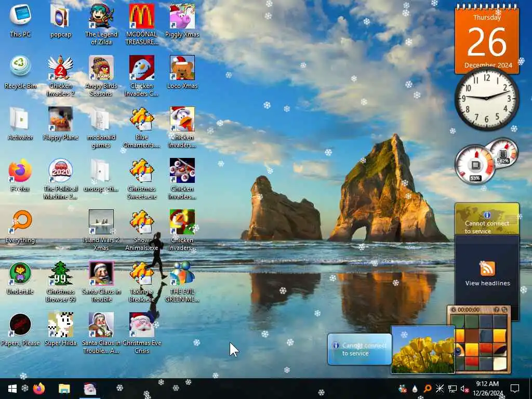Click the CPU meter gauge gadget

coord(475,165)
